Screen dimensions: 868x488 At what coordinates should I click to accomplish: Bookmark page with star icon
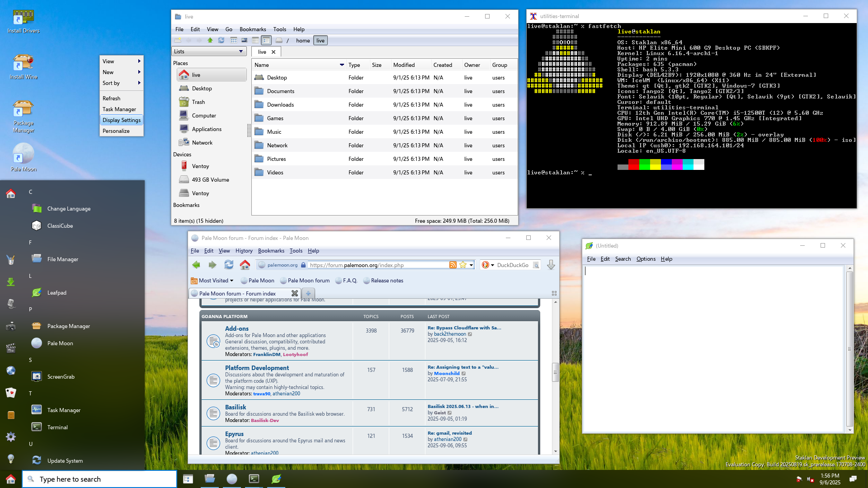tap(463, 265)
